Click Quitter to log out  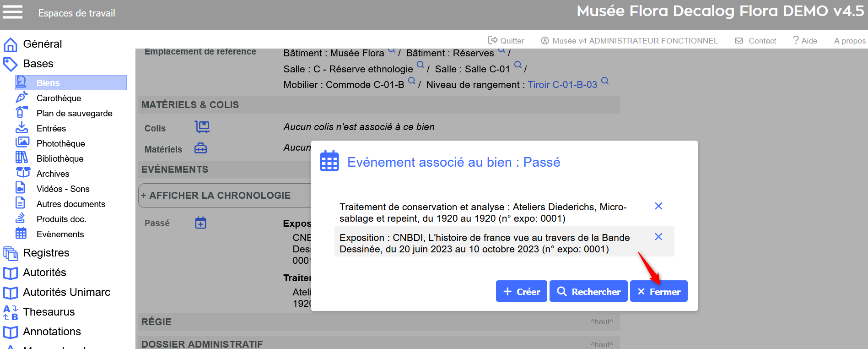point(506,41)
